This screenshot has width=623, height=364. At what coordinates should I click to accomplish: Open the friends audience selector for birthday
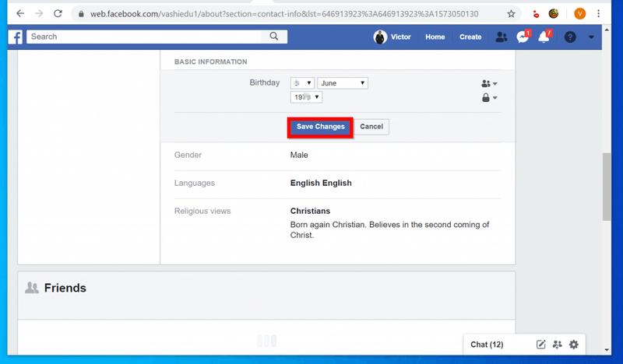pos(489,83)
